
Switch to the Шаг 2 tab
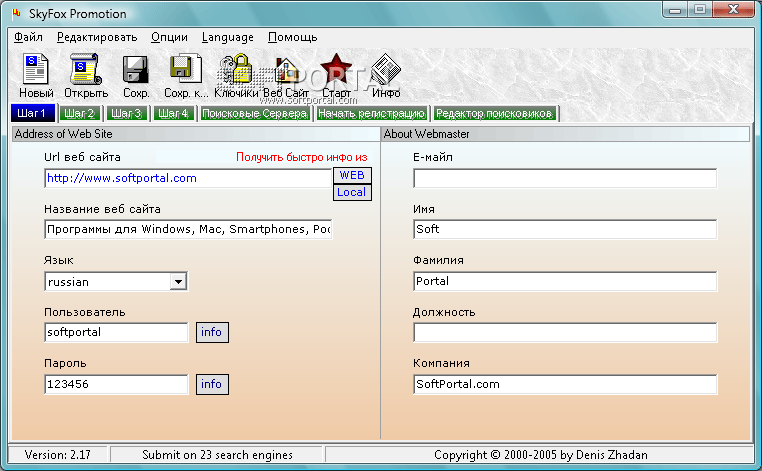[80, 114]
